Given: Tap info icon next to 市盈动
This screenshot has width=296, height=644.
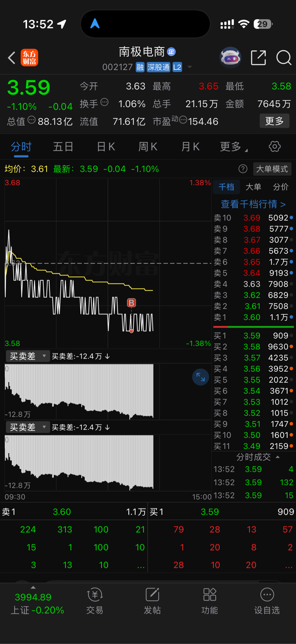Looking at the screenshot, I should coord(183,120).
